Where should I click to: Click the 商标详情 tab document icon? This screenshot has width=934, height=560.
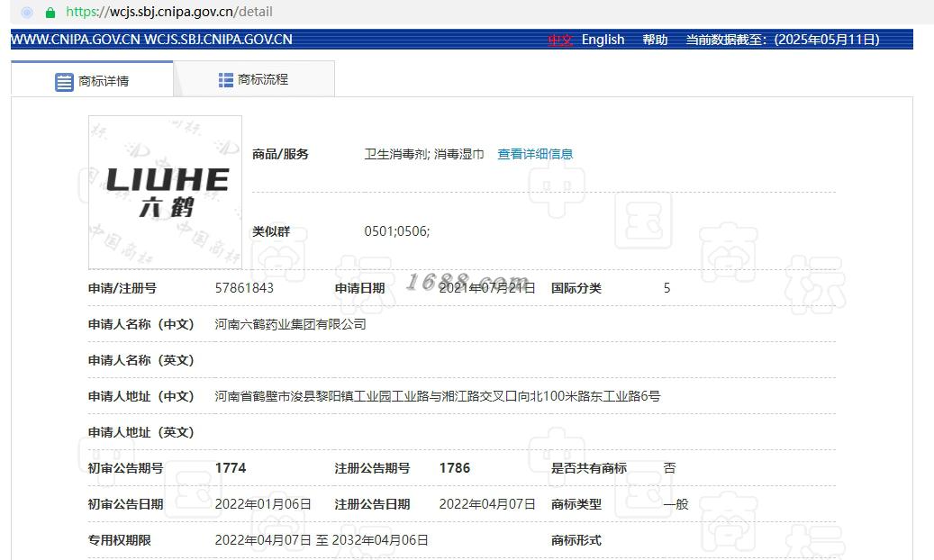click(x=64, y=82)
